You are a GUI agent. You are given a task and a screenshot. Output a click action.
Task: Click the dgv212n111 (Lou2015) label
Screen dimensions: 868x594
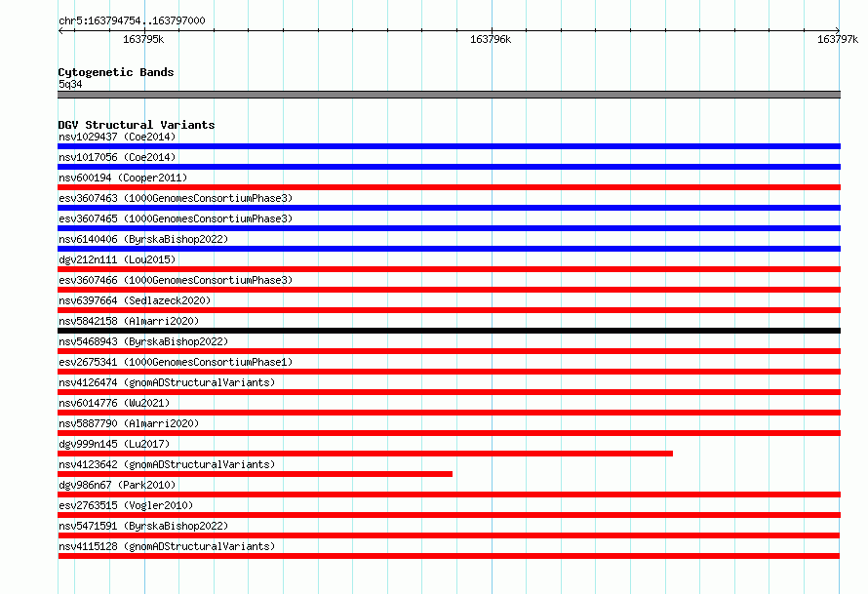tap(117, 259)
